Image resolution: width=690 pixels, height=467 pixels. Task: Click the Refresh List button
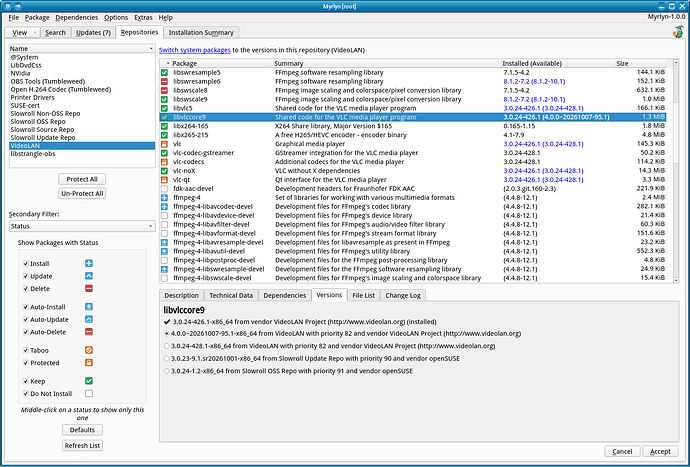point(82,445)
